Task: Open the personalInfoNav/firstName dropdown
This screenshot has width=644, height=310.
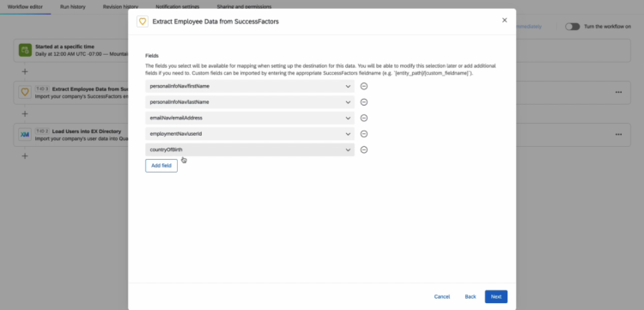Action: point(250,86)
